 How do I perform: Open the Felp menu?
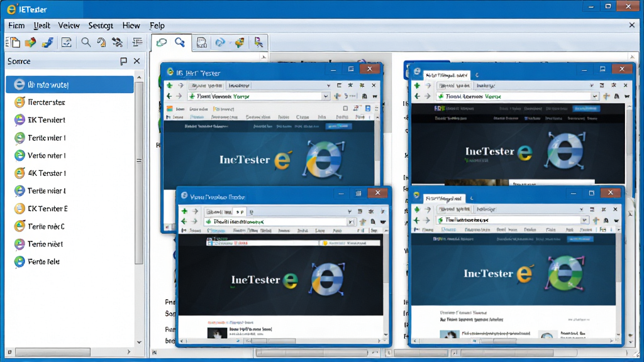(x=157, y=25)
